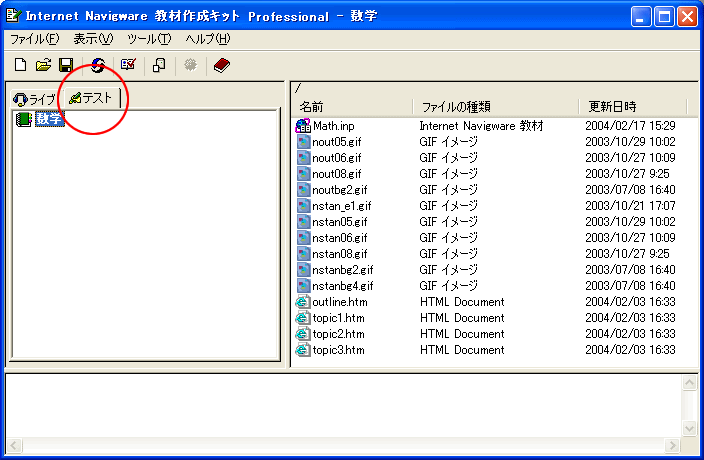Click the 2004/02/17 15:29 date entry
This screenshot has width=704, height=460.
(630, 126)
